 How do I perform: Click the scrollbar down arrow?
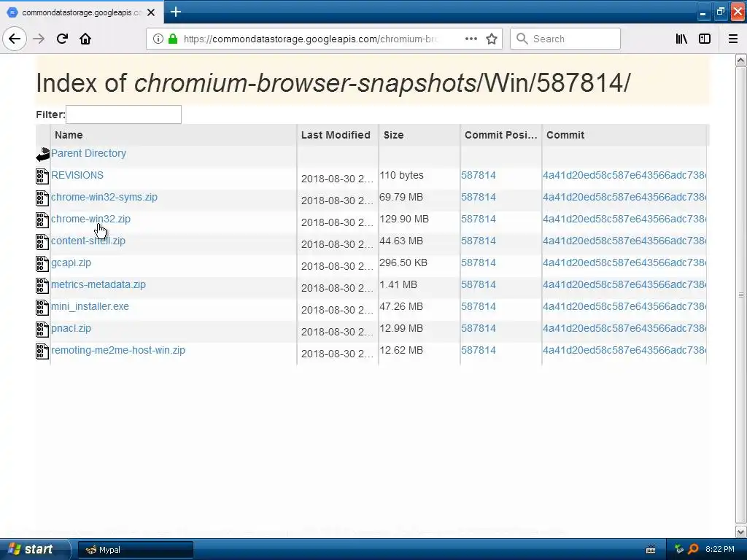point(740,532)
